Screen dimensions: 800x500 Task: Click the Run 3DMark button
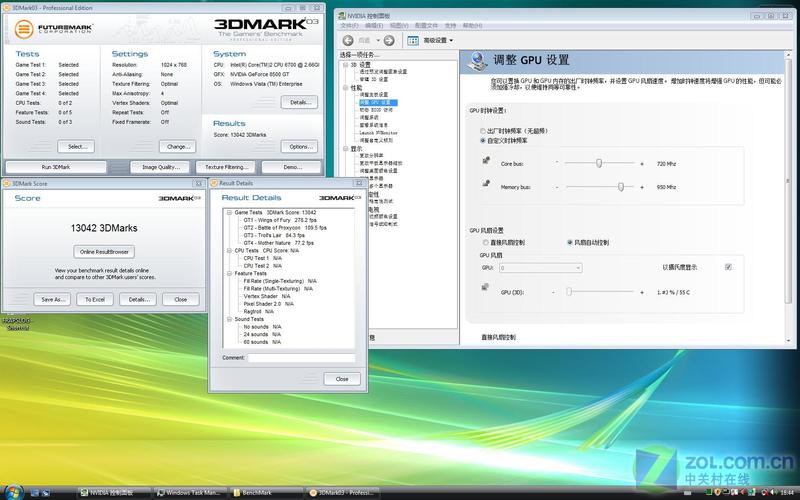coord(56,167)
